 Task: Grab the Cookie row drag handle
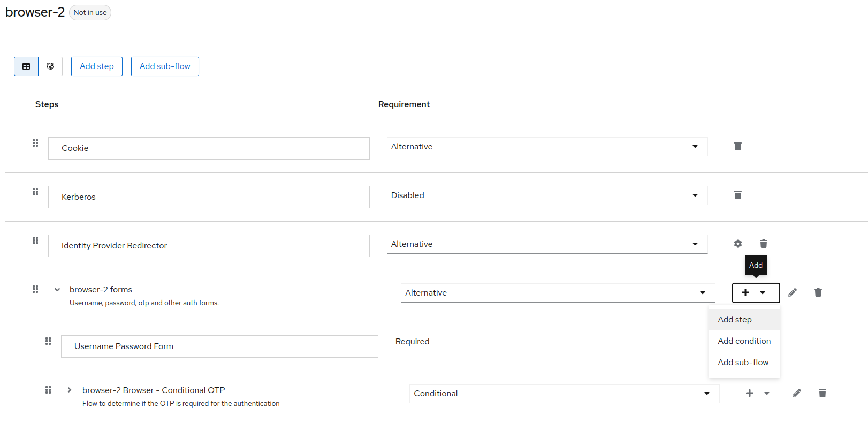click(x=35, y=143)
